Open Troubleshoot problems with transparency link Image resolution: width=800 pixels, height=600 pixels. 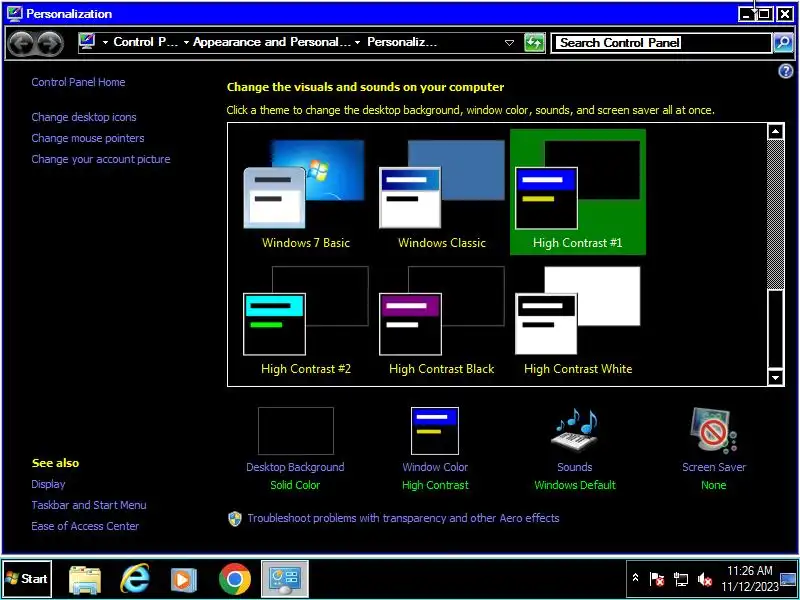point(403,518)
